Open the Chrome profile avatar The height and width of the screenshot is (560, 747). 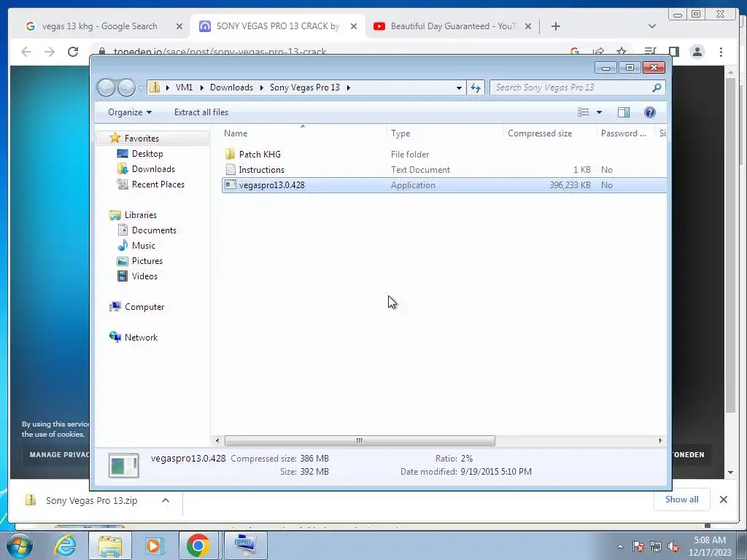coord(697,52)
